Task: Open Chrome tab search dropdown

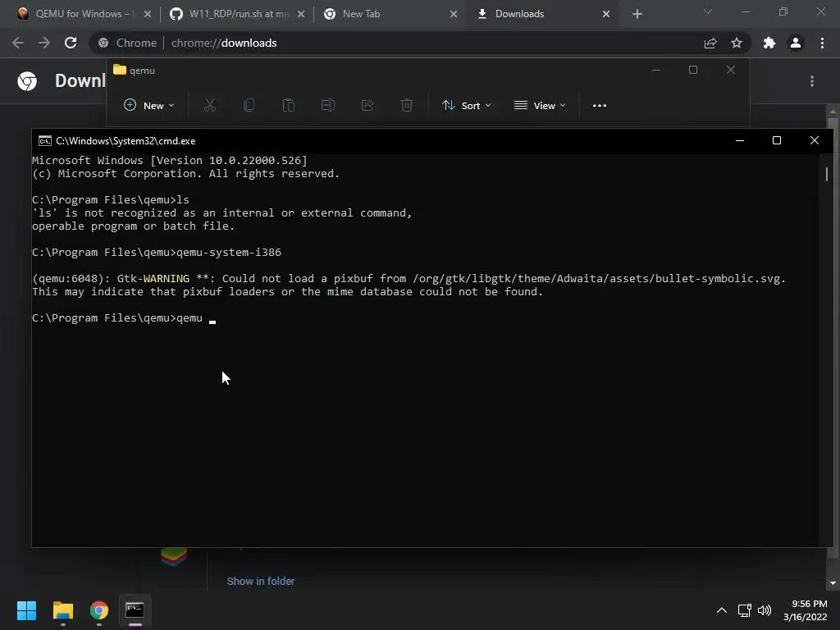Action: 708,11
